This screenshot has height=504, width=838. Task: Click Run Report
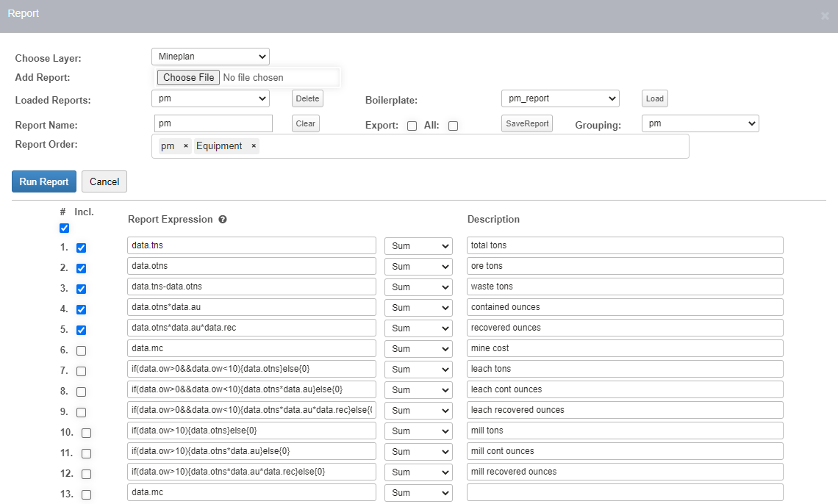coord(43,181)
